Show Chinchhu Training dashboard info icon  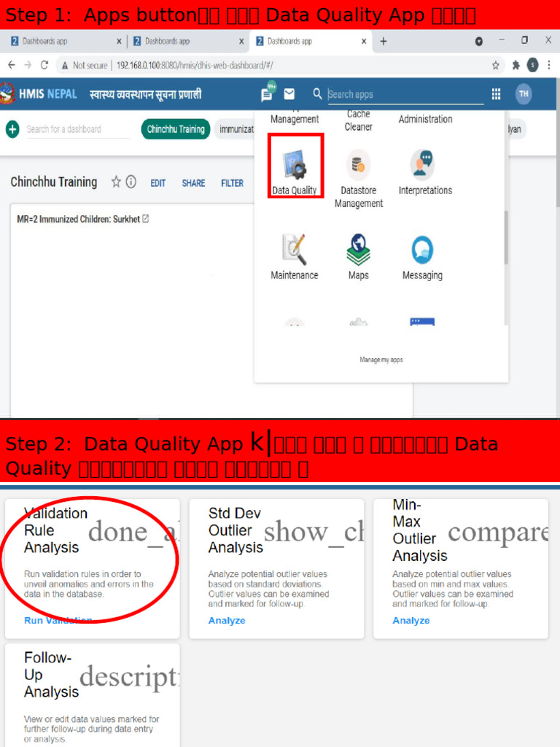[131, 182]
